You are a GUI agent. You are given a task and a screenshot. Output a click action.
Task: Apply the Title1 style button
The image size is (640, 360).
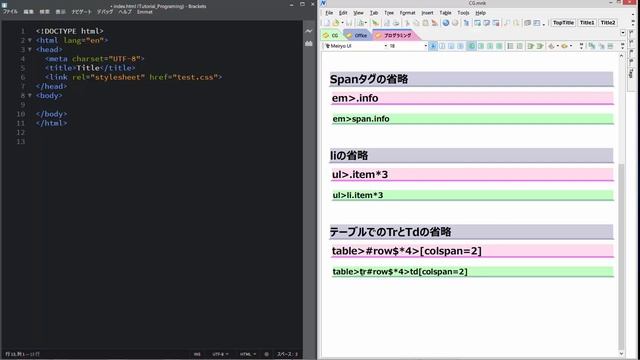click(587, 23)
